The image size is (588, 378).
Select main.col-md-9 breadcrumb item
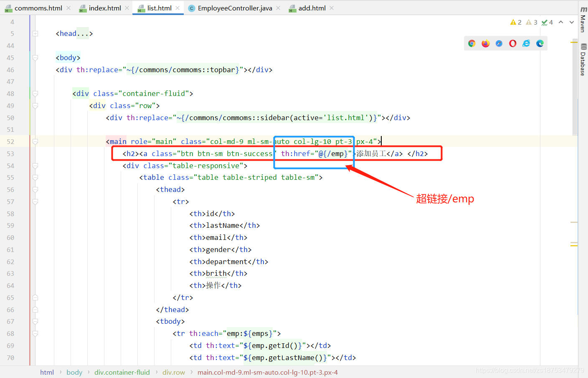coord(268,372)
